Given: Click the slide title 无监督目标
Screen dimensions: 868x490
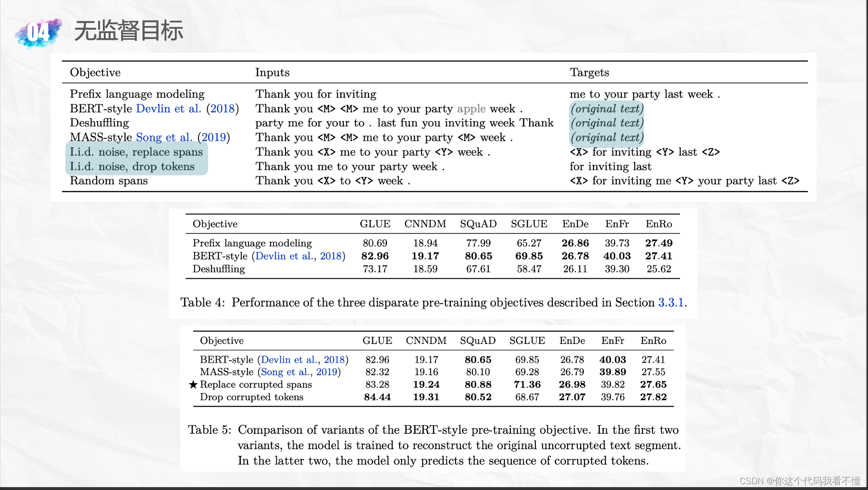Looking at the screenshot, I should tap(128, 31).
